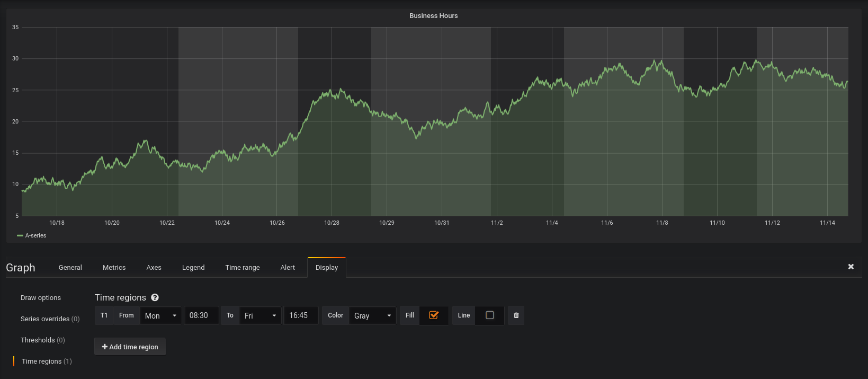Enable the Line checkbox

(x=490, y=315)
